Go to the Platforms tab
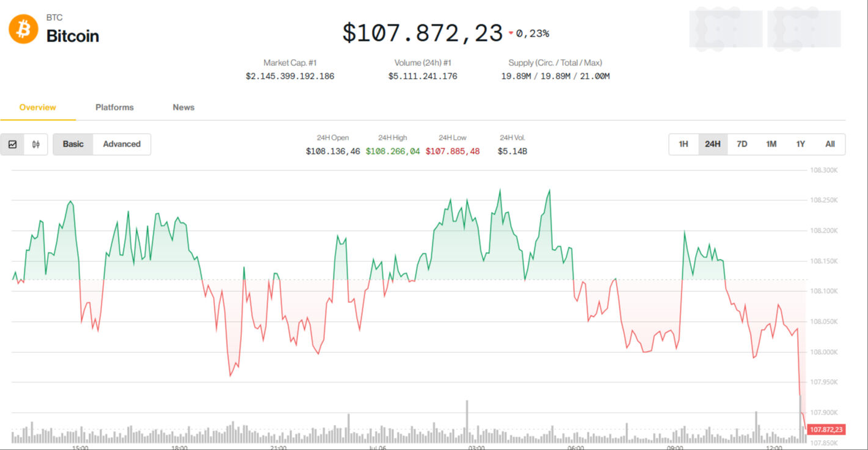868x450 pixels. [114, 107]
